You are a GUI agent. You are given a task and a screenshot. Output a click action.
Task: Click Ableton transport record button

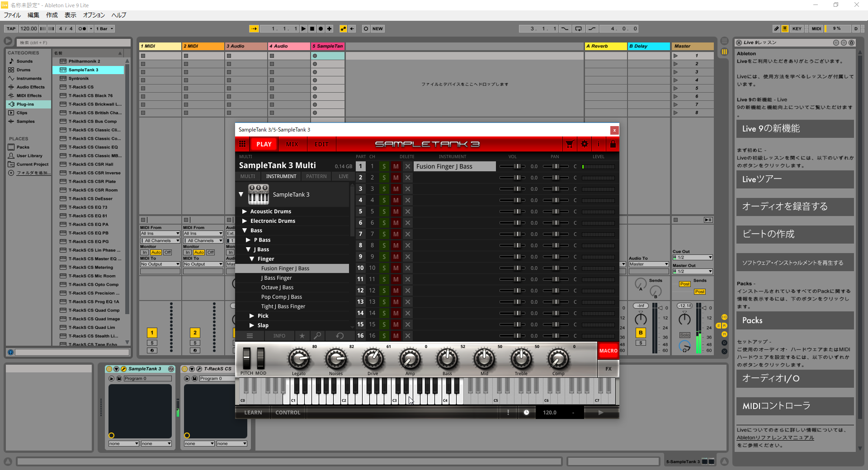coord(321,28)
